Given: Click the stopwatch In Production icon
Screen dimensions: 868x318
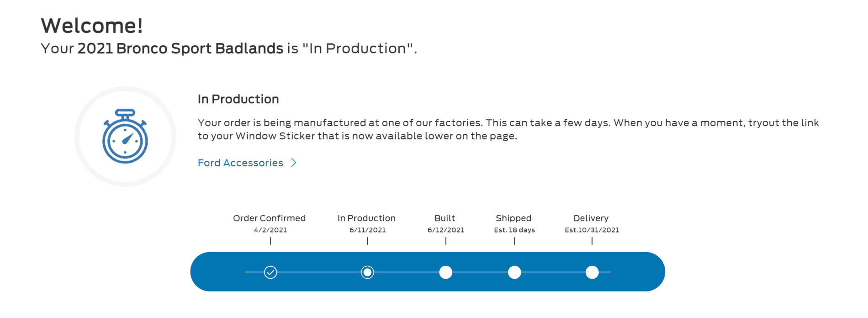Looking at the screenshot, I should 125,136.
